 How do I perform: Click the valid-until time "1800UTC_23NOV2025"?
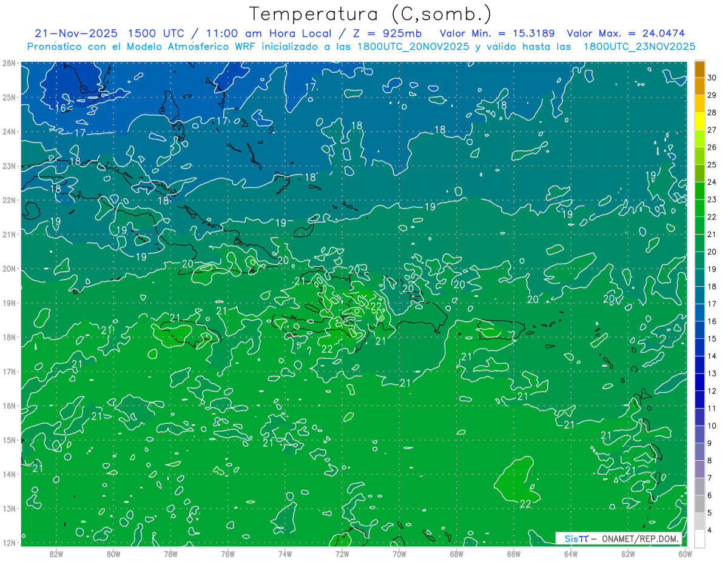pyautogui.click(x=639, y=47)
